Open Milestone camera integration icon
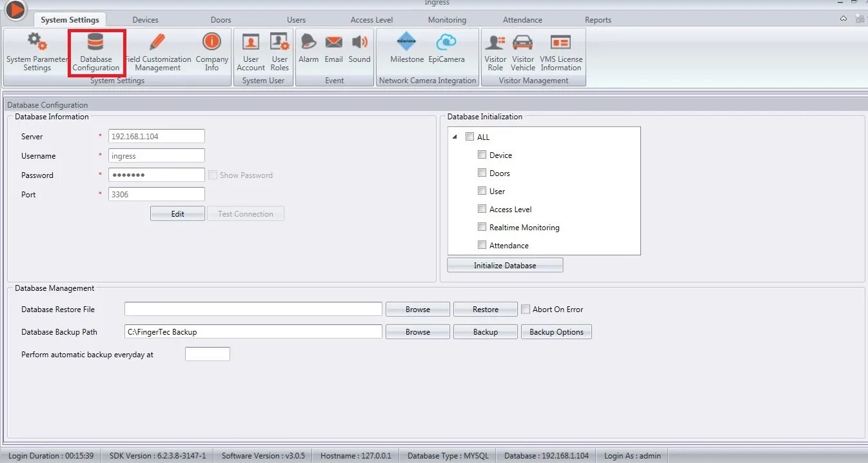 pos(407,42)
